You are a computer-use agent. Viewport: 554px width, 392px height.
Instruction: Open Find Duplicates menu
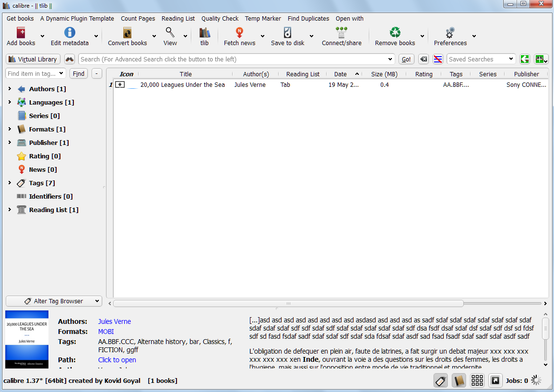pyautogui.click(x=308, y=18)
